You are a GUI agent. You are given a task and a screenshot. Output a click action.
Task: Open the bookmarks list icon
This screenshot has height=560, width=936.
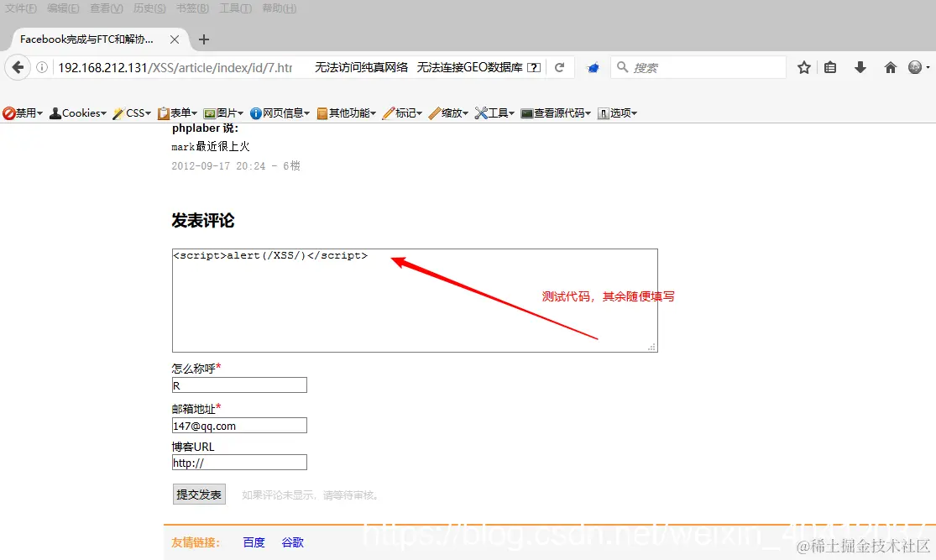click(830, 67)
